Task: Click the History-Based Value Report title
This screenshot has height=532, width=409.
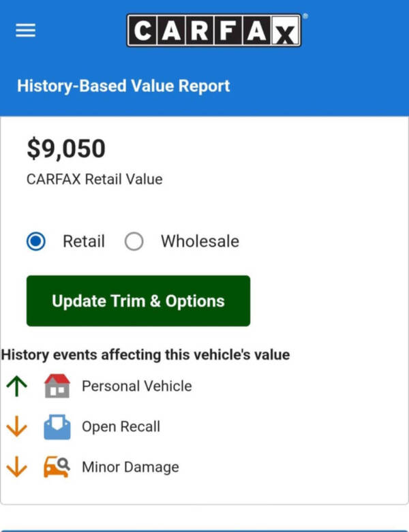Action: 123,87
